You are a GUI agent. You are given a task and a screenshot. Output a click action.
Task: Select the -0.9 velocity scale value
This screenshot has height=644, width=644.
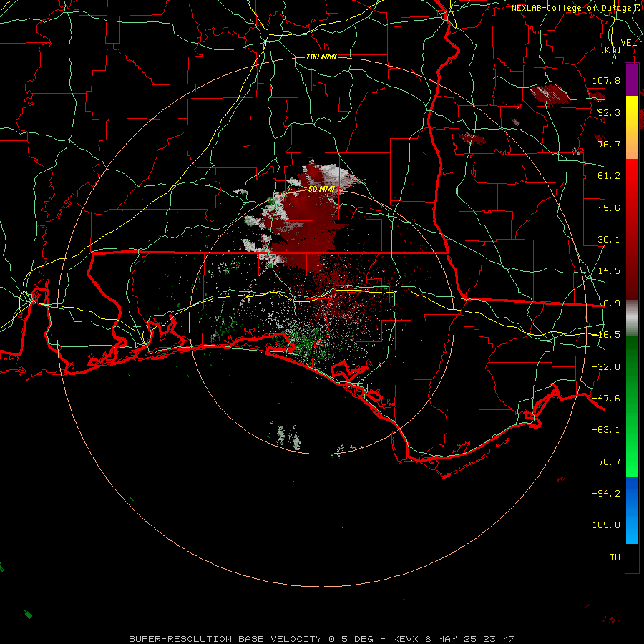[609, 303]
